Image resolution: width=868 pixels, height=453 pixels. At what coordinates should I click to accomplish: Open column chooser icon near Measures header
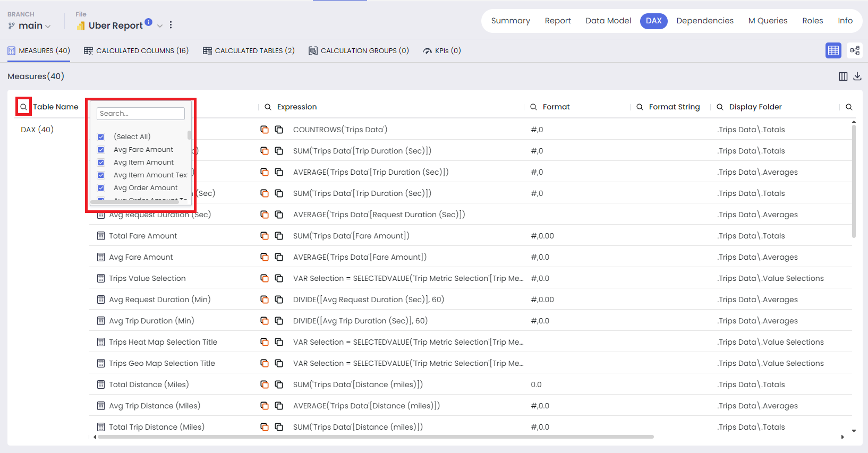coord(843,76)
